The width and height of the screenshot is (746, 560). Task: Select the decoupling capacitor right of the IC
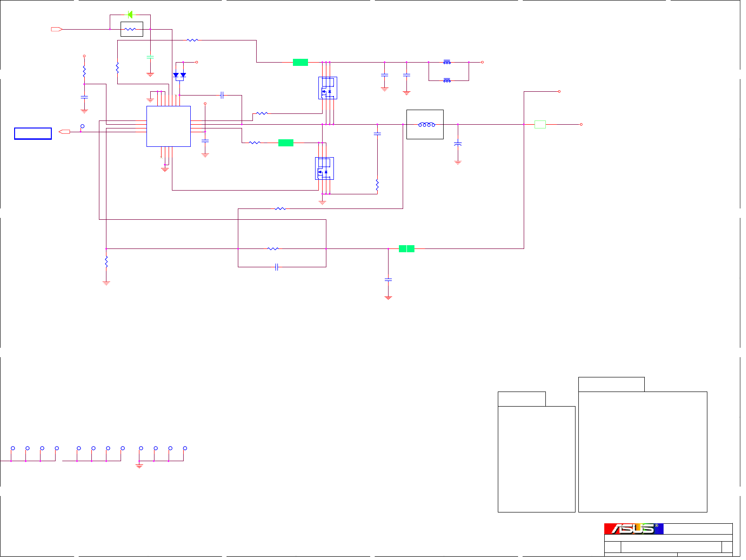205,141
